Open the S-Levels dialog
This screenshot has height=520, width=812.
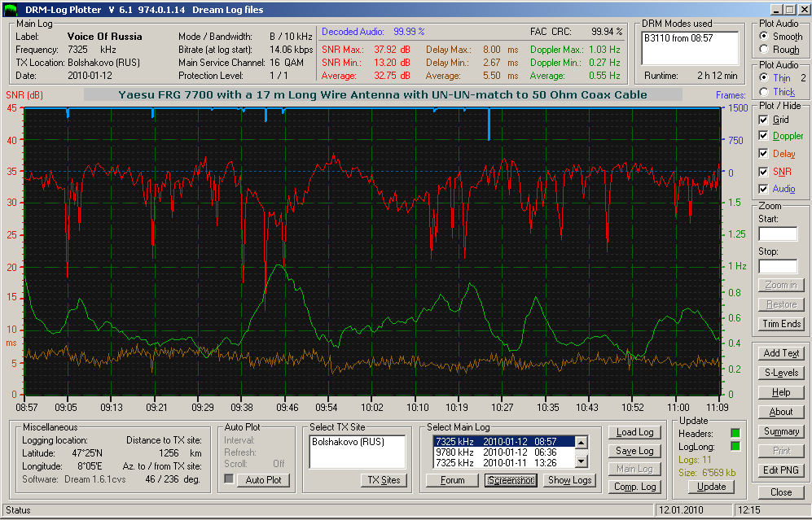[x=781, y=373]
